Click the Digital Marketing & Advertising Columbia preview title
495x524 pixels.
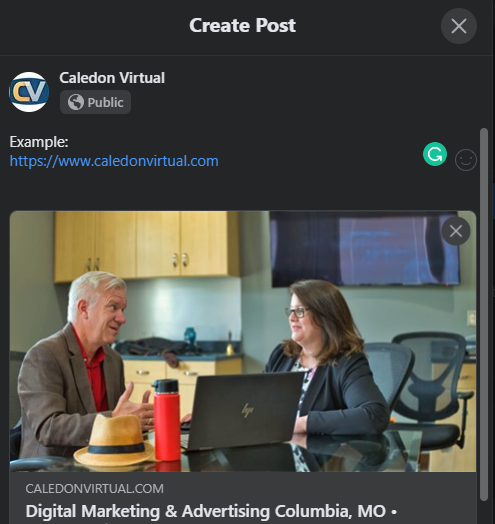pos(211,511)
